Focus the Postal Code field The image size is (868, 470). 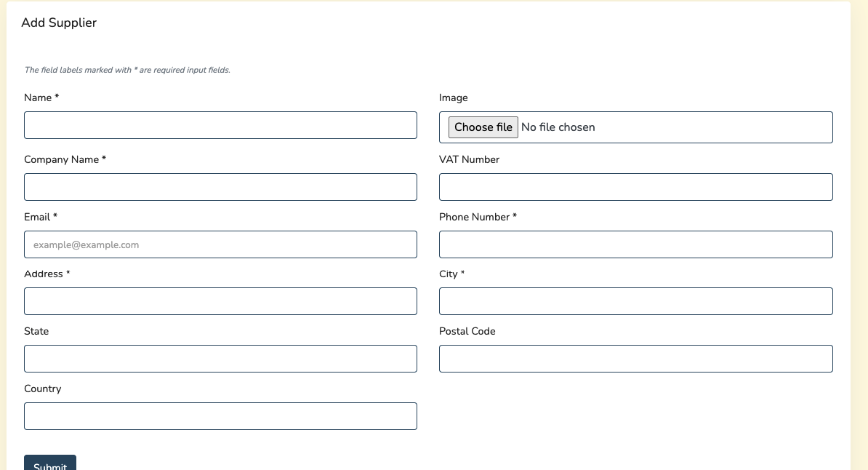click(x=635, y=359)
